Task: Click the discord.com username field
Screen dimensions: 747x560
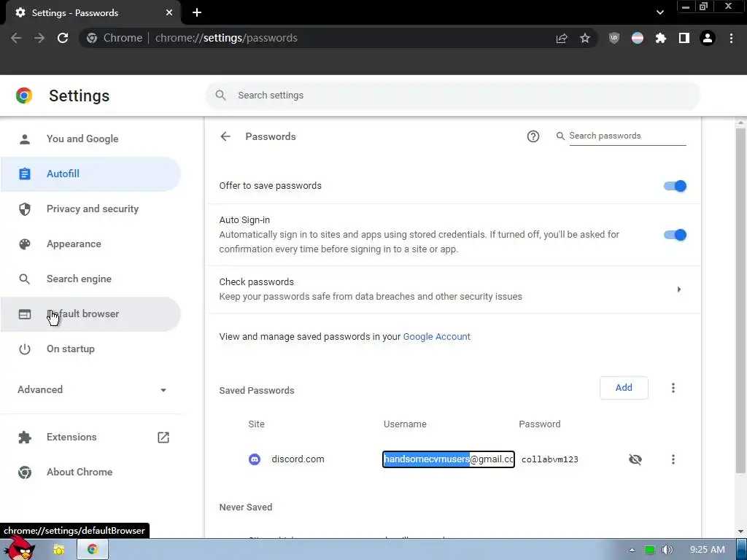Action: [449, 459]
